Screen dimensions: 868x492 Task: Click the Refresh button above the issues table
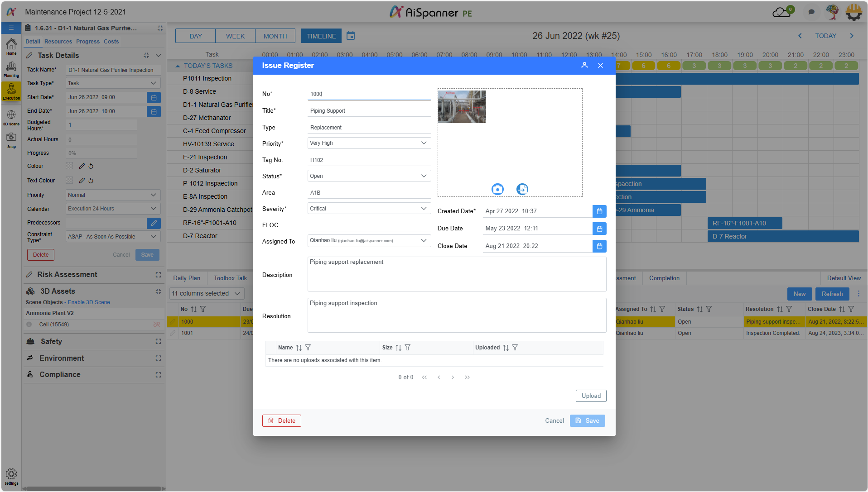point(832,294)
